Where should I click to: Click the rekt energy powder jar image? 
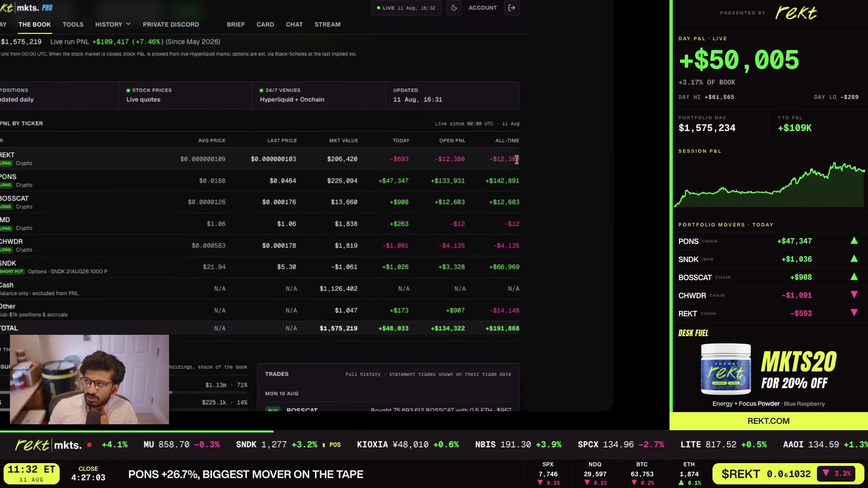[x=726, y=370]
